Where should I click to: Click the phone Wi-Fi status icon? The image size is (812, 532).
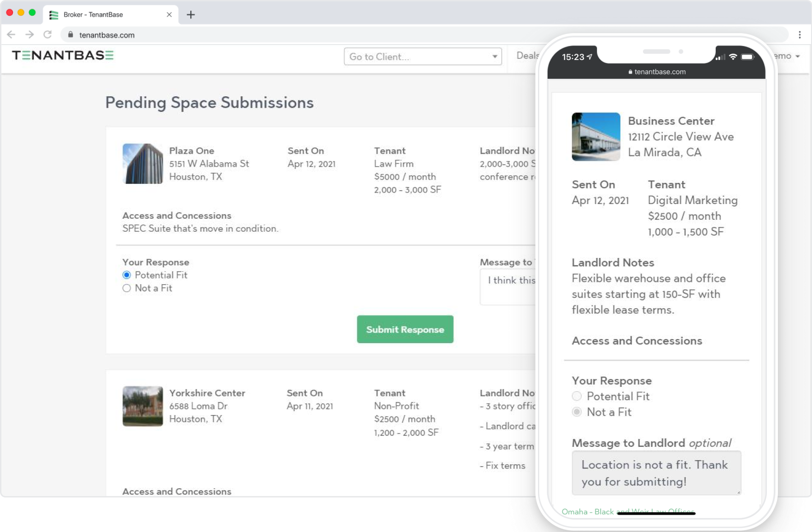(733, 57)
